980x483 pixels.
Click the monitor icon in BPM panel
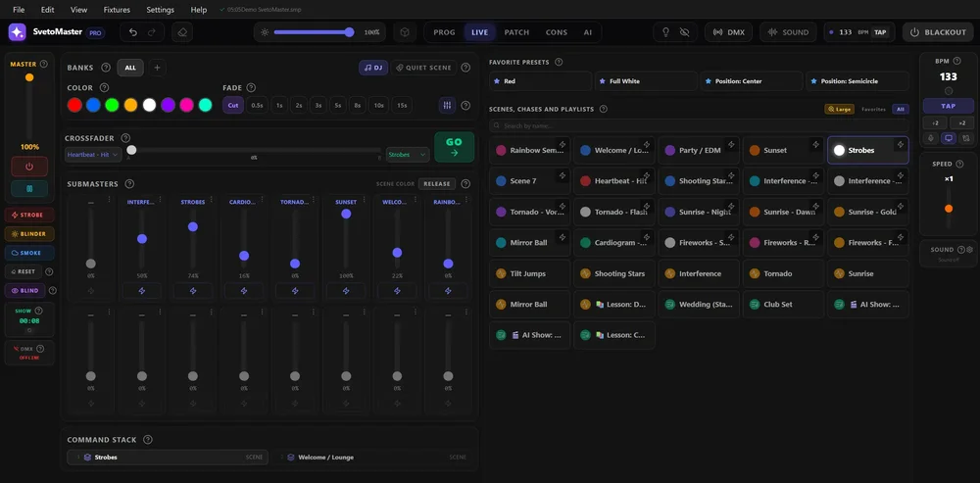click(x=948, y=138)
